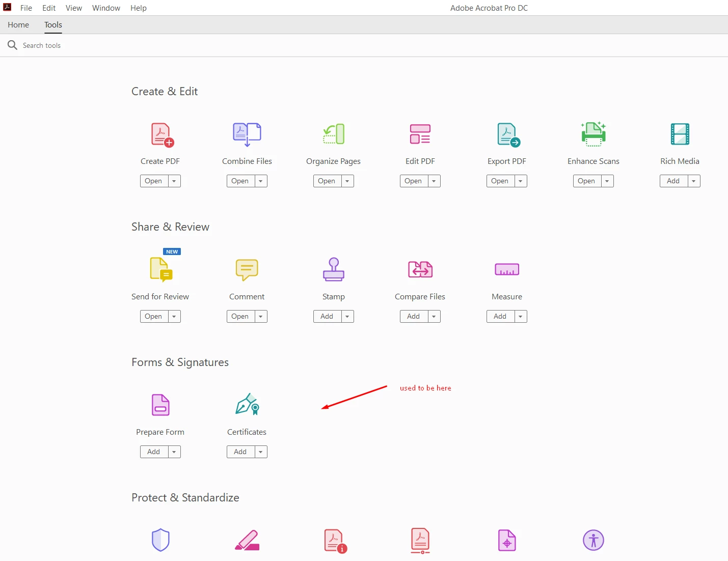The image size is (728, 561).
Task: Open the Help menu
Action: click(139, 8)
